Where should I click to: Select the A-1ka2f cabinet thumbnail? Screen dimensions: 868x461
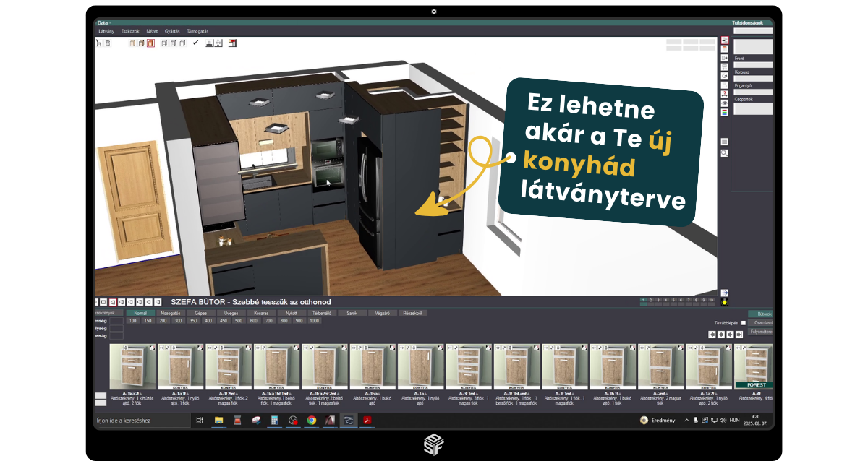(x=133, y=366)
